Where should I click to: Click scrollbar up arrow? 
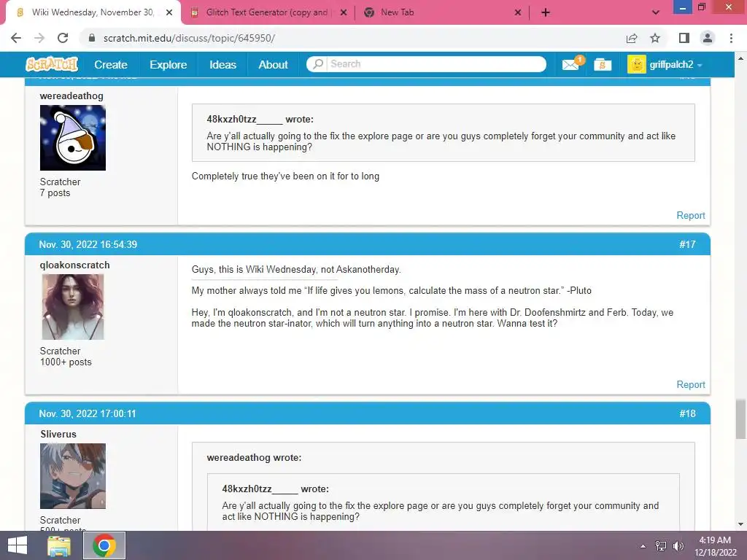tap(740, 58)
